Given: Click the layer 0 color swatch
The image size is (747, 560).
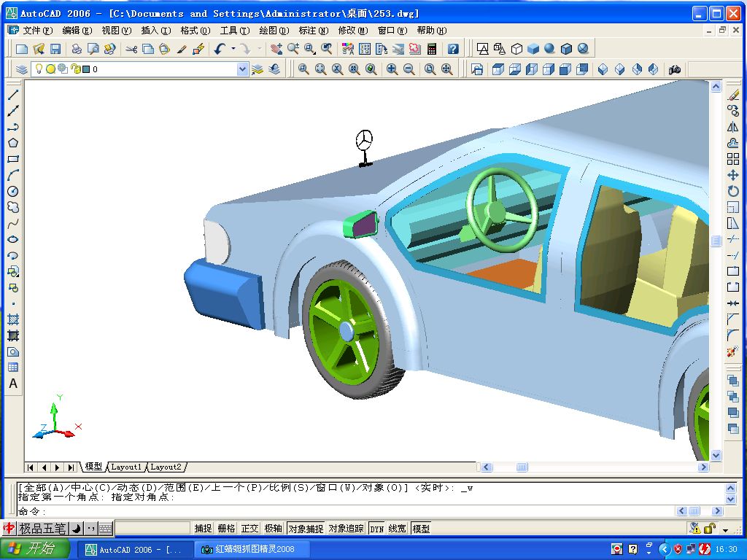Looking at the screenshot, I should point(86,69).
